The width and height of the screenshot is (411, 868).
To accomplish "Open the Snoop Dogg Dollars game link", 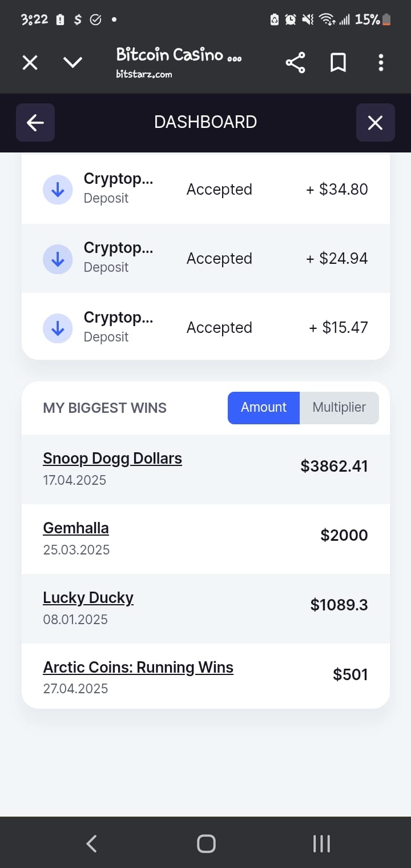I will [112, 459].
